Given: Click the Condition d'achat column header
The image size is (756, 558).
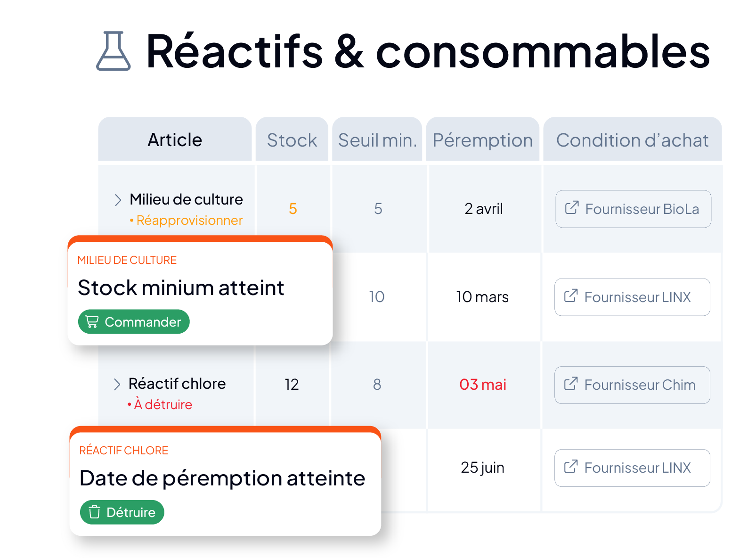Looking at the screenshot, I should [633, 139].
